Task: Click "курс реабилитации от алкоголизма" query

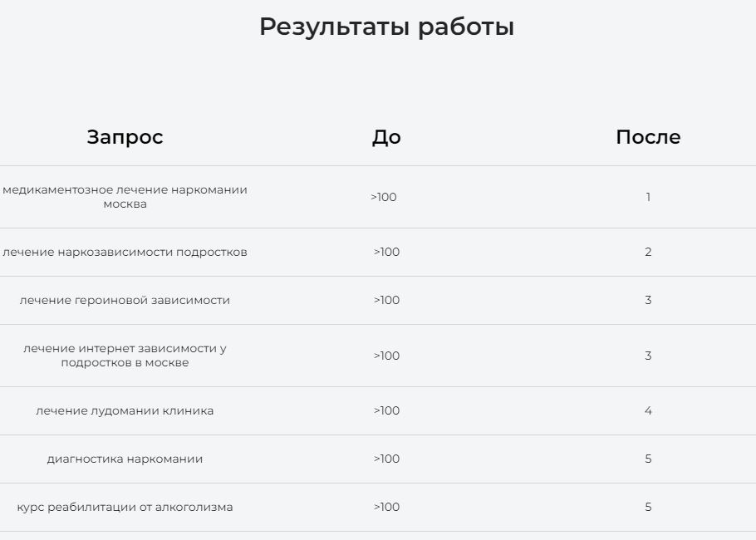Action: (125, 507)
